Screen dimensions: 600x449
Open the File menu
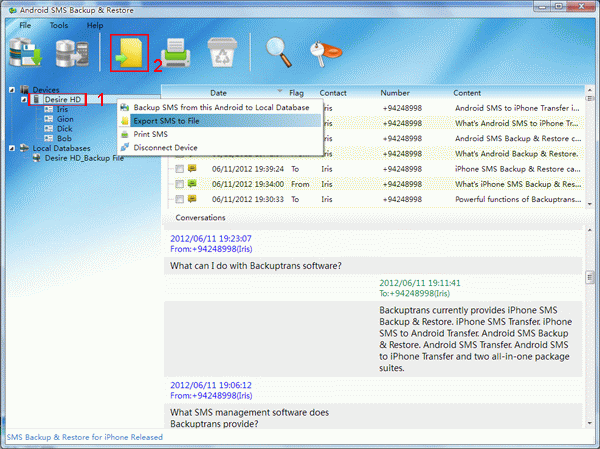tap(25, 25)
